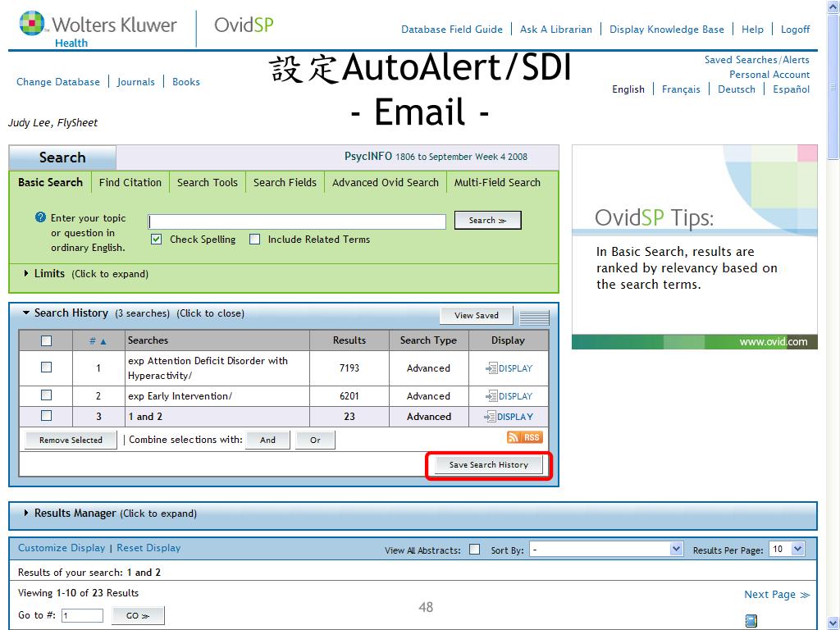This screenshot has height=630, width=840.
Task: Open Database Field Guide link
Action: click(452, 30)
